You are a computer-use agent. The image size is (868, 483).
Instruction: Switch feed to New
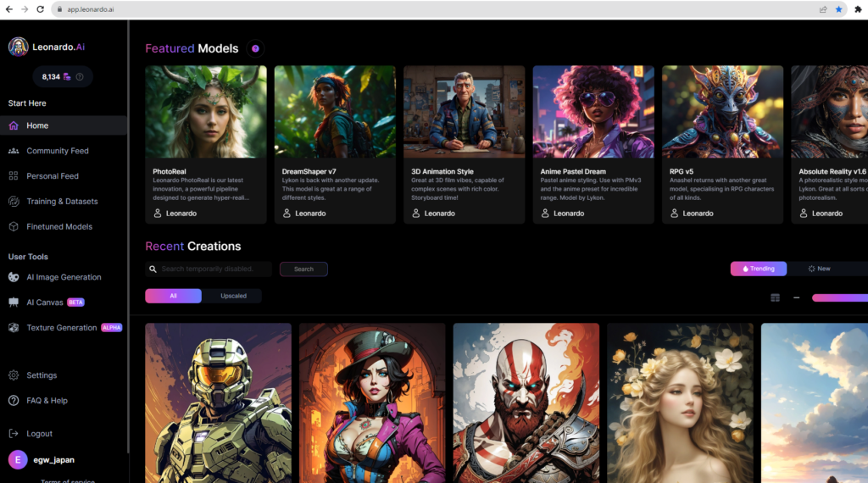819,269
